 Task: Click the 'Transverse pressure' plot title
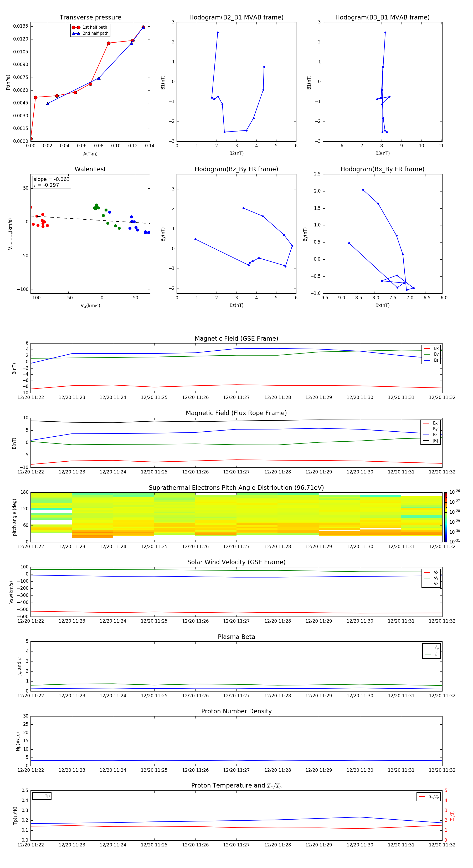pos(90,18)
